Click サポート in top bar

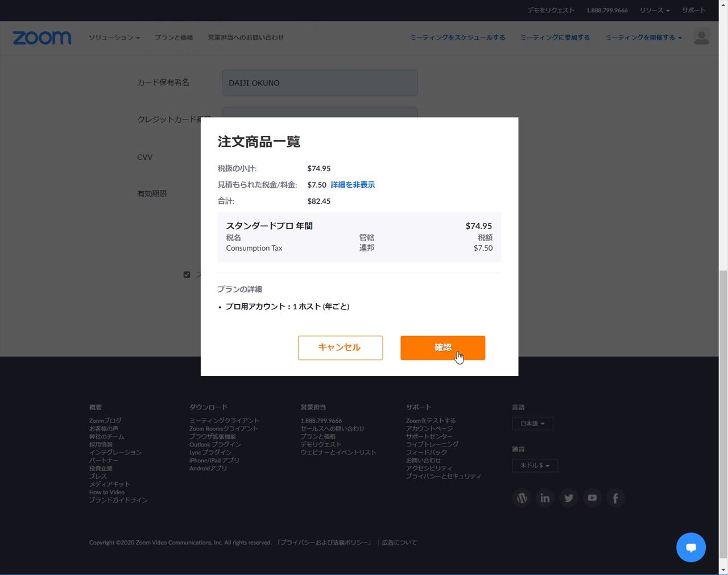[x=693, y=10]
